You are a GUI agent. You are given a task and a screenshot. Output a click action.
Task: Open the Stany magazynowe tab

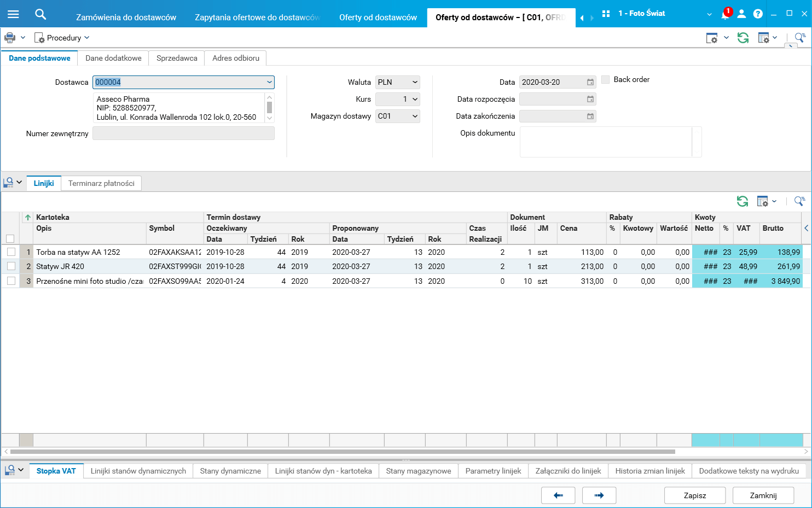(419, 471)
